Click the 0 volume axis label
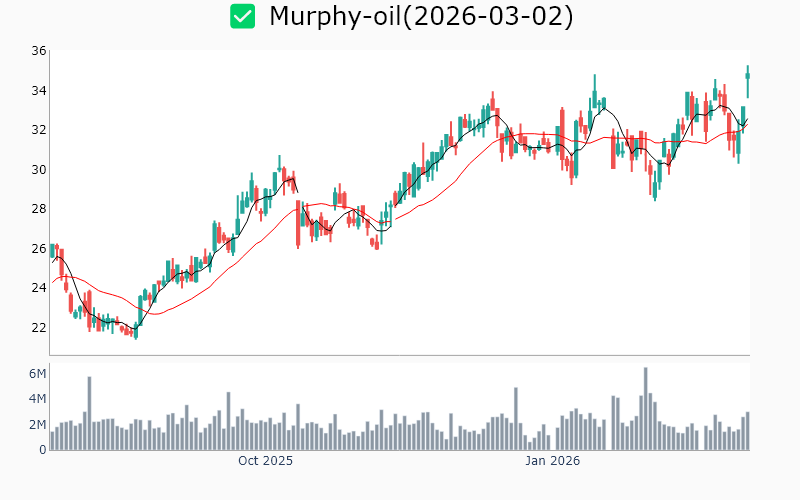This screenshot has height=500, width=800. point(42,450)
